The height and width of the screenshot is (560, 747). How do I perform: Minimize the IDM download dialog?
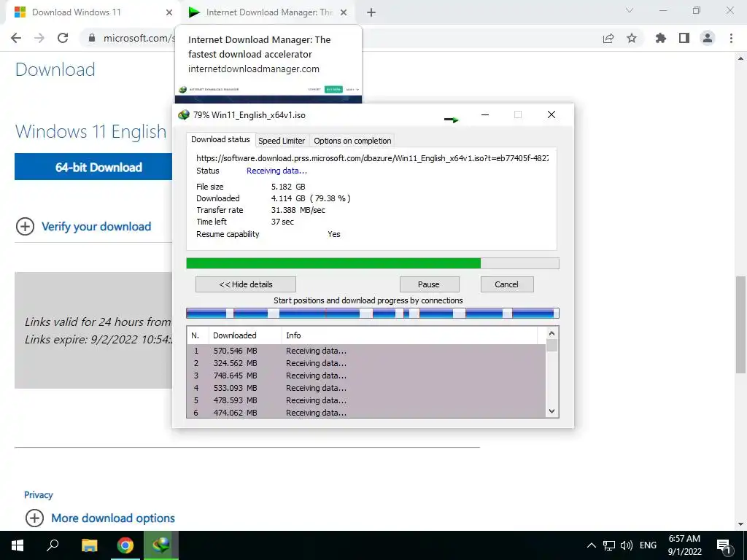(485, 114)
